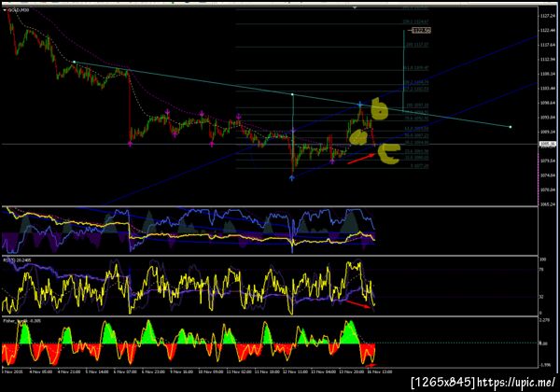Click the 1117.64 price axis value
This screenshot has width=560, height=392.
[x=548, y=45]
